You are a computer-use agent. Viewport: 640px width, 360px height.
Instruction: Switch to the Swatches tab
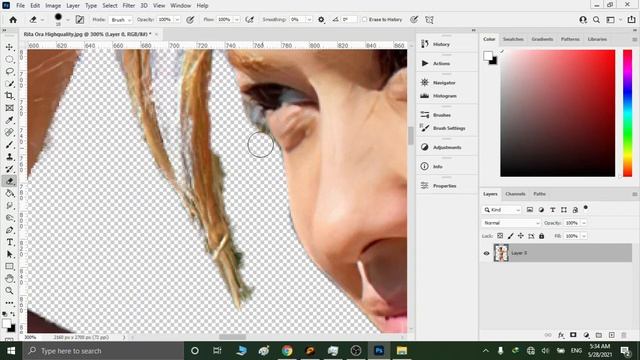click(x=513, y=39)
